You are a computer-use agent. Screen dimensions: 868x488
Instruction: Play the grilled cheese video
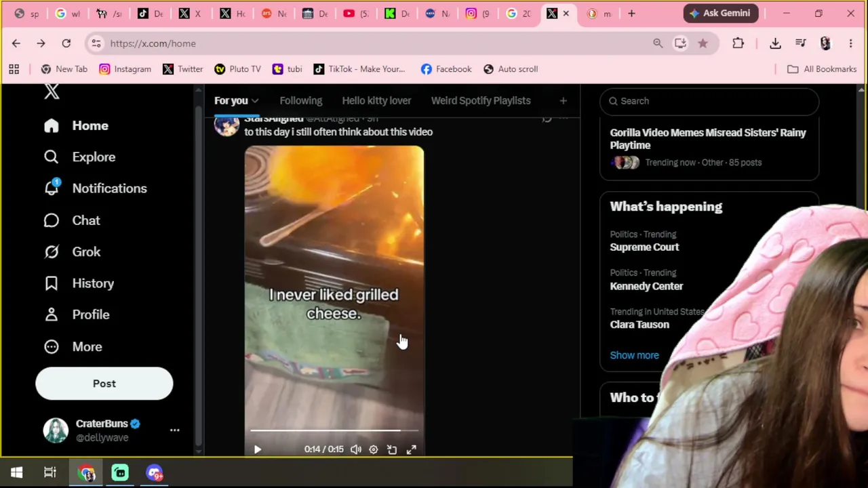tap(258, 449)
